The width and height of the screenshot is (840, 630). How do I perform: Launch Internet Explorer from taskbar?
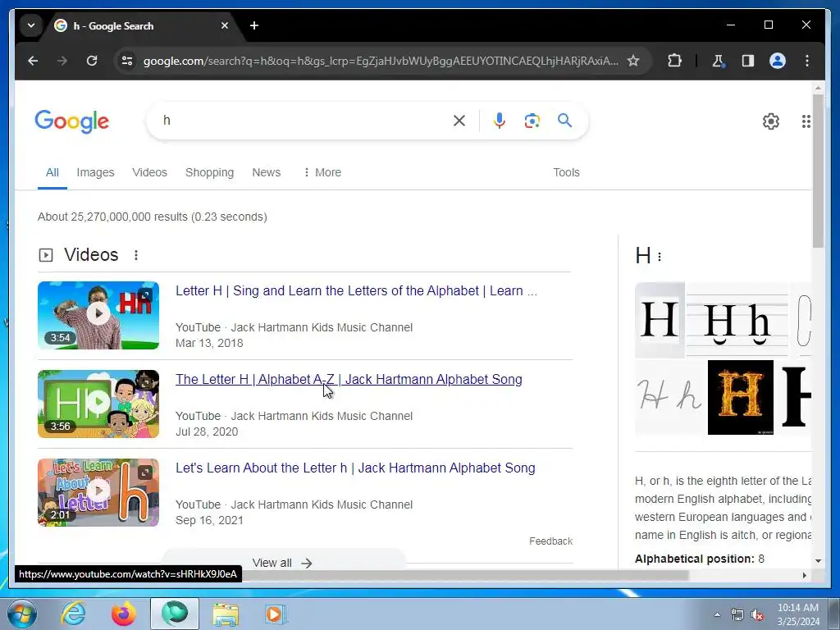[x=73, y=614]
